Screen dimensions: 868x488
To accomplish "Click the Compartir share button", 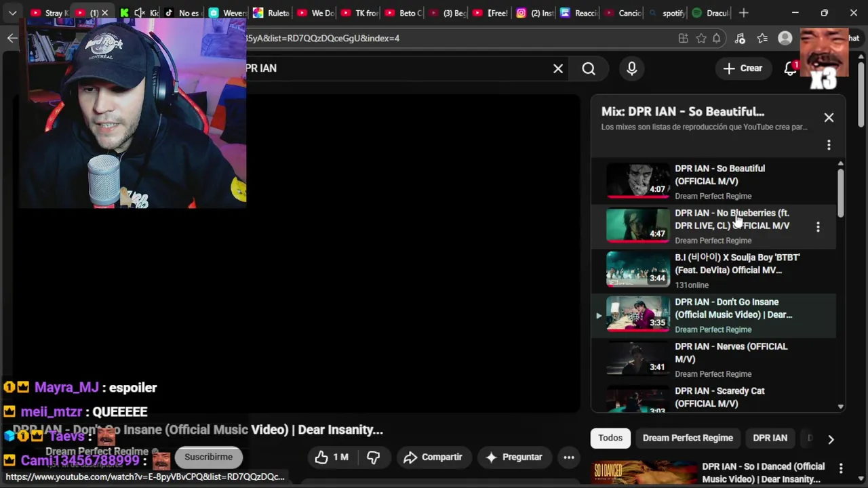I will pos(433,457).
